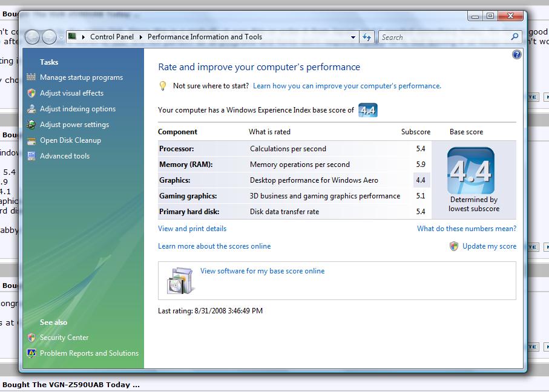This screenshot has height=392, width=549.
Task: Click the Problem Reports and Solutions icon
Action: click(31, 353)
